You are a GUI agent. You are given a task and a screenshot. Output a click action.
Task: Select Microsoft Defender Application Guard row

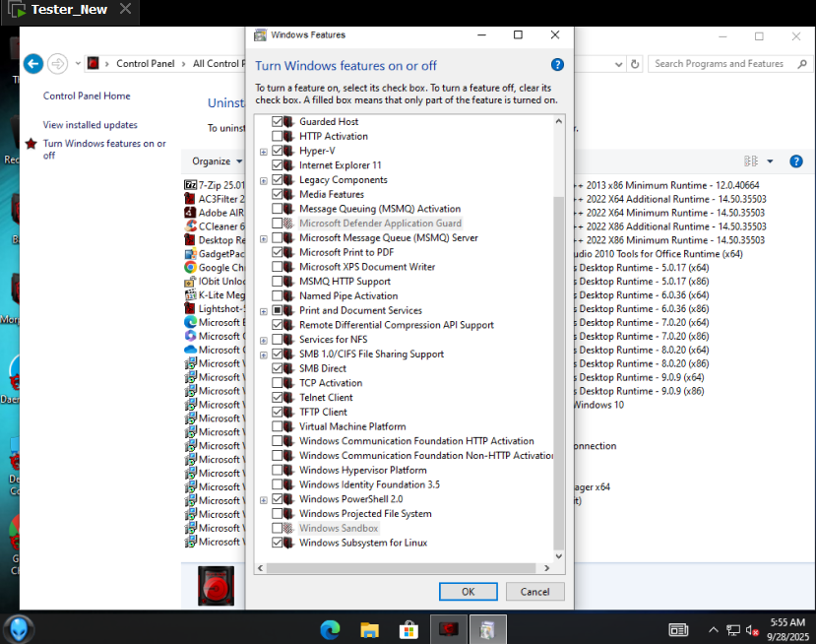(380, 224)
